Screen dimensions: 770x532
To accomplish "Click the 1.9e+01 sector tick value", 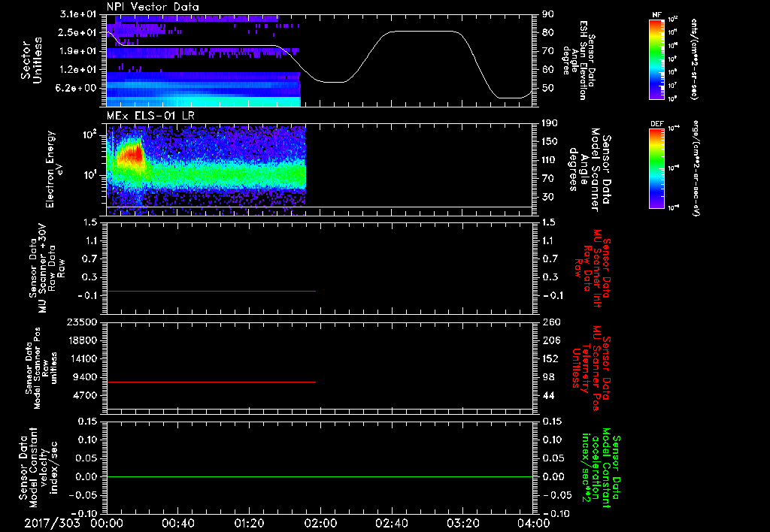I will click(78, 51).
